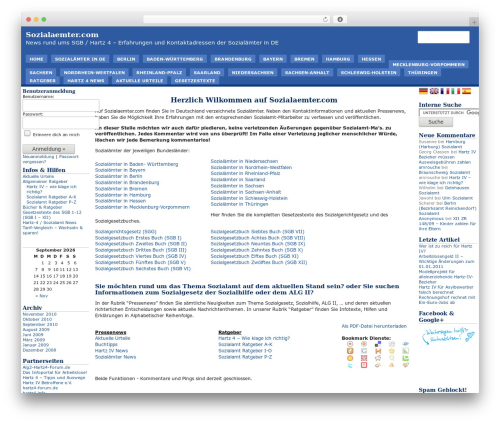The image size is (500, 423).
Task: Click the red-white QR-style bookmark icon
Action: point(364,358)
